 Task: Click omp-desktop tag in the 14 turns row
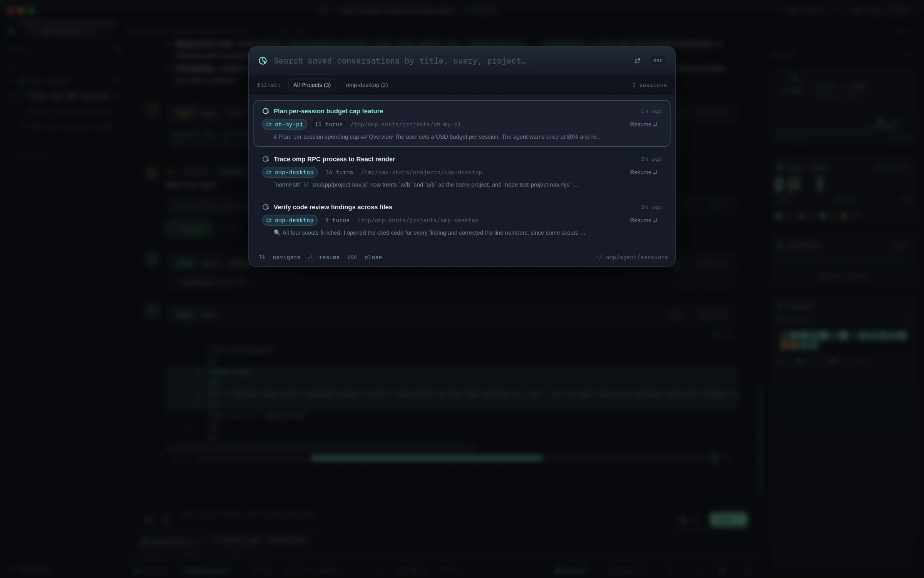click(x=290, y=172)
